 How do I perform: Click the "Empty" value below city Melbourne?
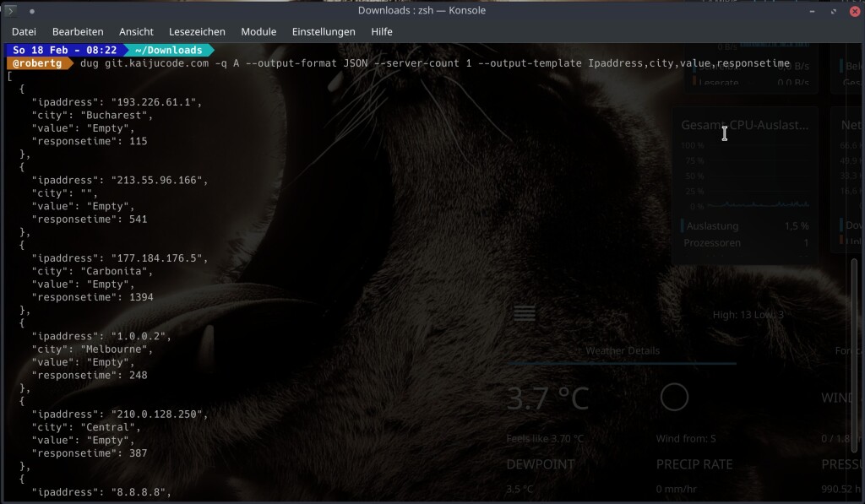[108, 362]
